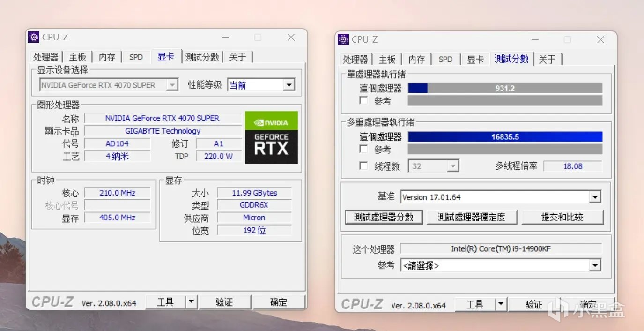
Task: Click CPU-Z app icon in right window title bar
Action: [x=343, y=39]
